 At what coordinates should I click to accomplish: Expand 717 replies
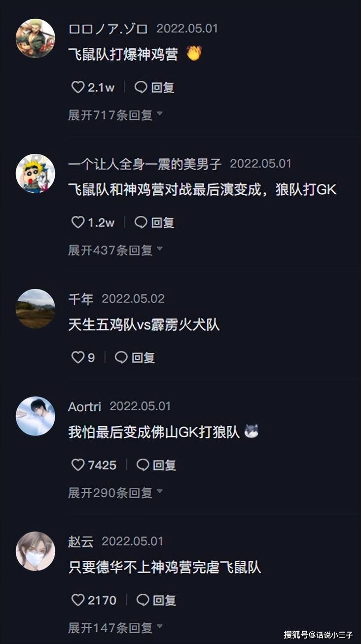click(x=115, y=115)
